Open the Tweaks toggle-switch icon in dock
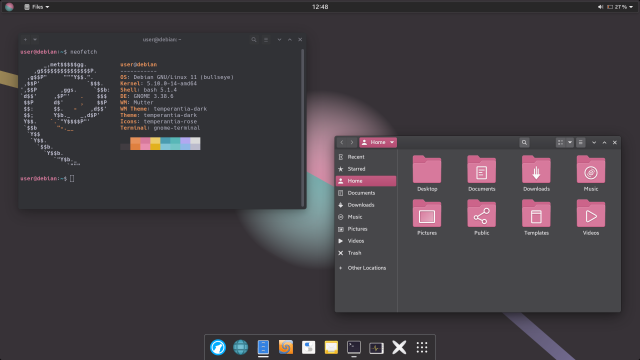 (309, 347)
